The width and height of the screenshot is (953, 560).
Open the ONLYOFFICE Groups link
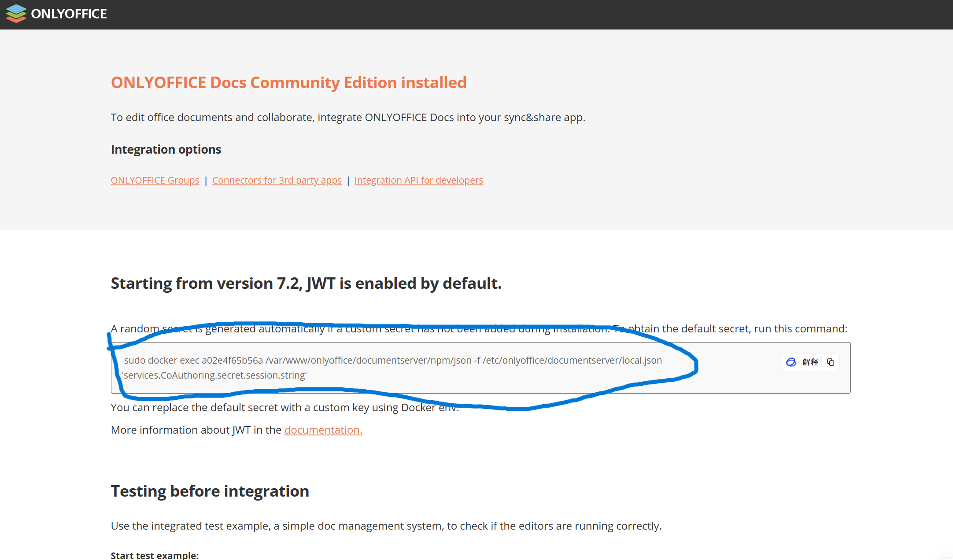(155, 180)
